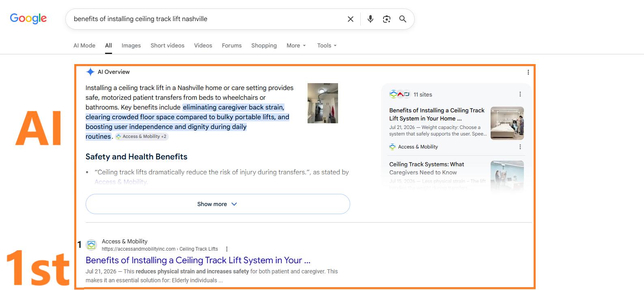Viewport: 644px width, 290px height.
Task: Open Ceiling Track Systems: What Caregivers Need card
Action: click(426, 168)
